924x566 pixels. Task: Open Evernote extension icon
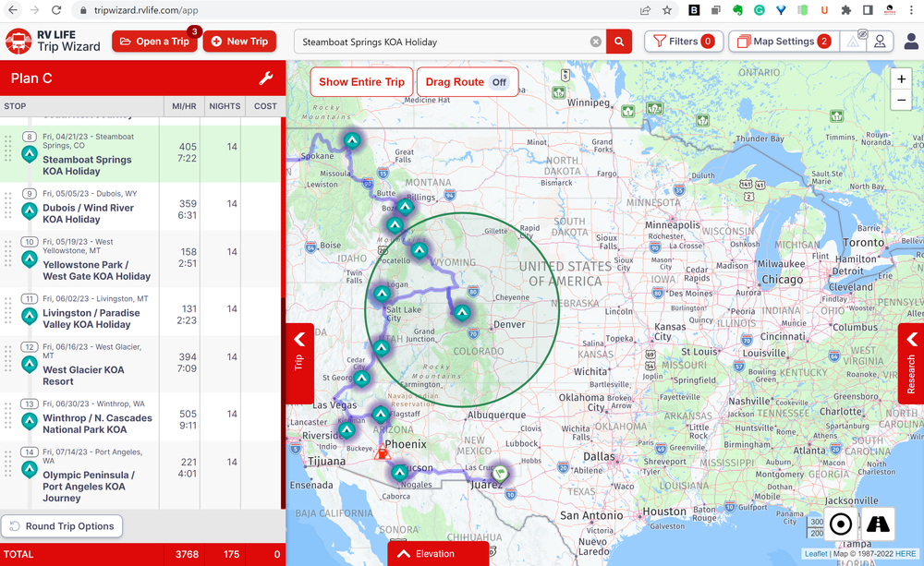click(737, 10)
